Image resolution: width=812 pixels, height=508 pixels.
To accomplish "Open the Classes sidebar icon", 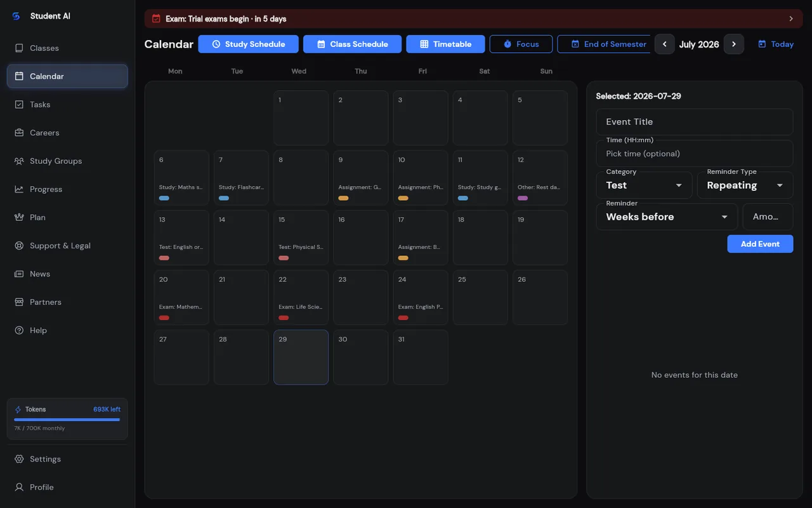I will [x=19, y=48].
